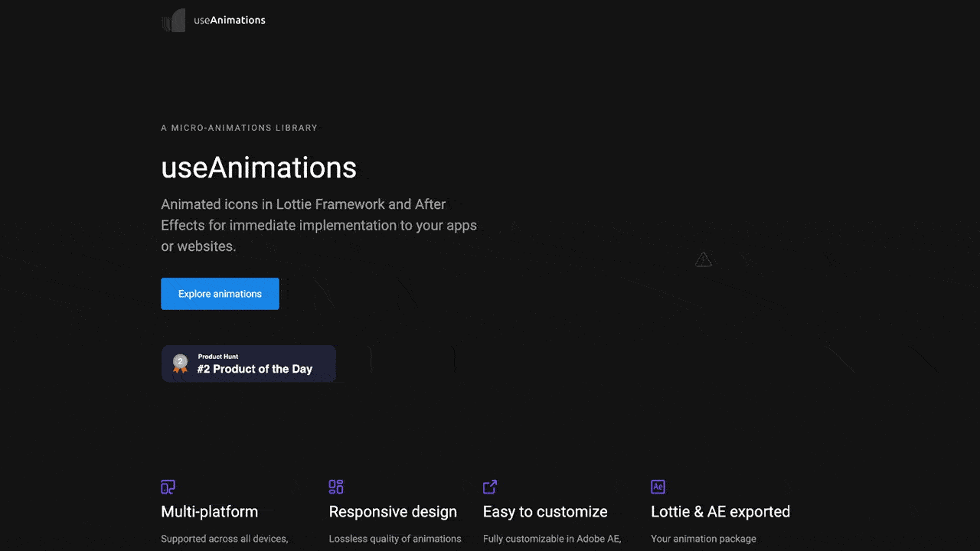Select the Responsive design heading
The image size is (980, 551).
pyautogui.click(x=393, y=511)
